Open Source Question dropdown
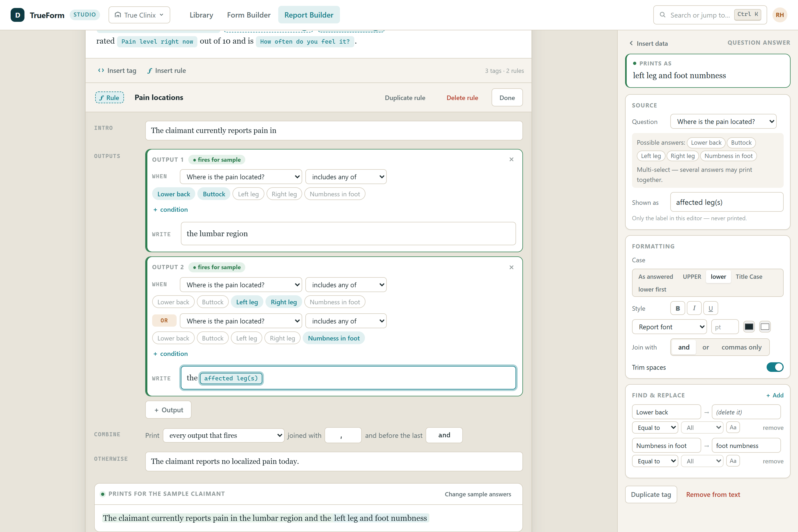The width and height of the screenshot is (798, 532). click(723, 122)
